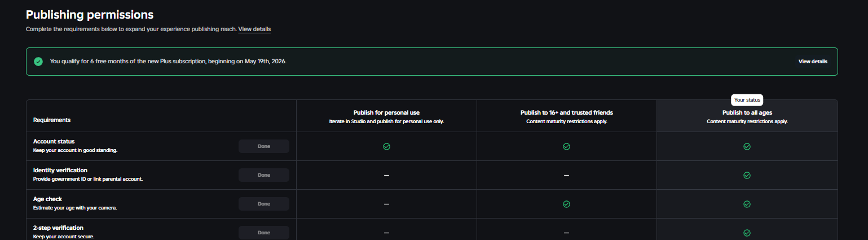Click Age check checkmark under 16+ and trusted friends
Image resolution: width=868 pixels, height=240 pixels.
[566, 204]
